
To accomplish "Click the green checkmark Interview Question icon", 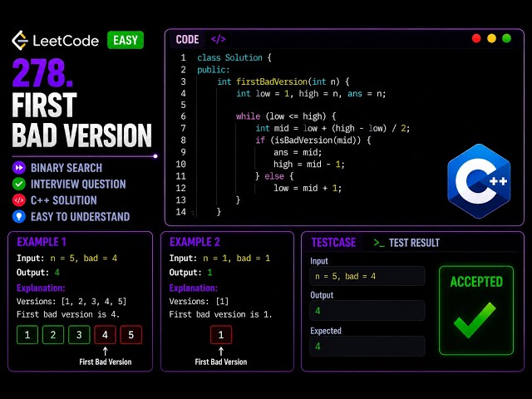I will (19, 184).
